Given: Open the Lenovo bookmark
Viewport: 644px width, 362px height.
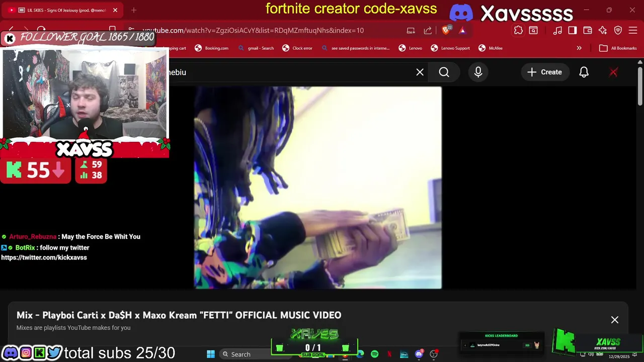Looking at the screenshot, I should click(x=410, y=48).
